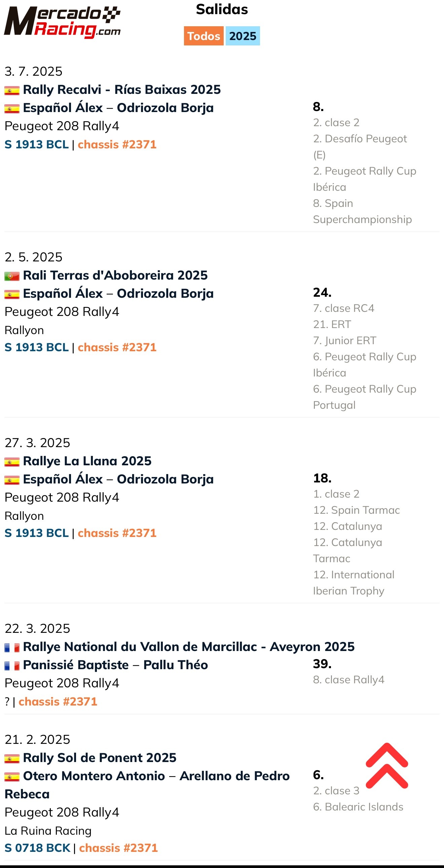Select the 2025 filter tab
The width and height of the screenshot is (444, 868).
[x=243, y=36]
